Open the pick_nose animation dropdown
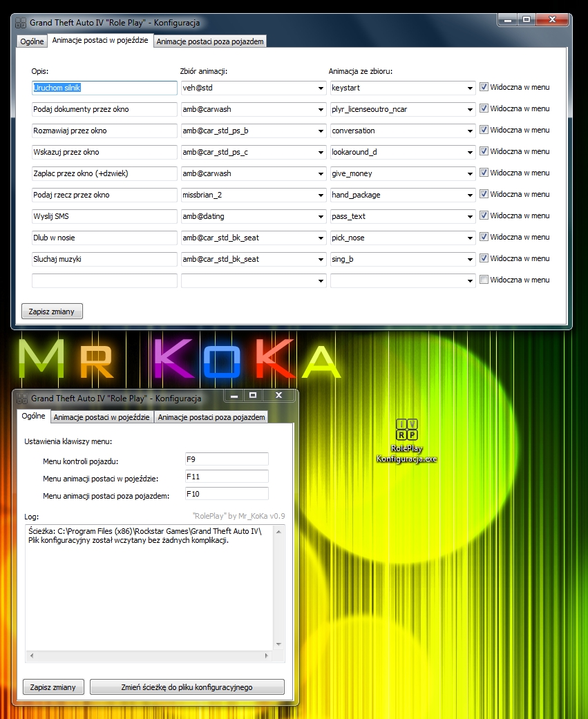Image resolution: width=588 pixels, height=719 pixels. pos(470,238)
